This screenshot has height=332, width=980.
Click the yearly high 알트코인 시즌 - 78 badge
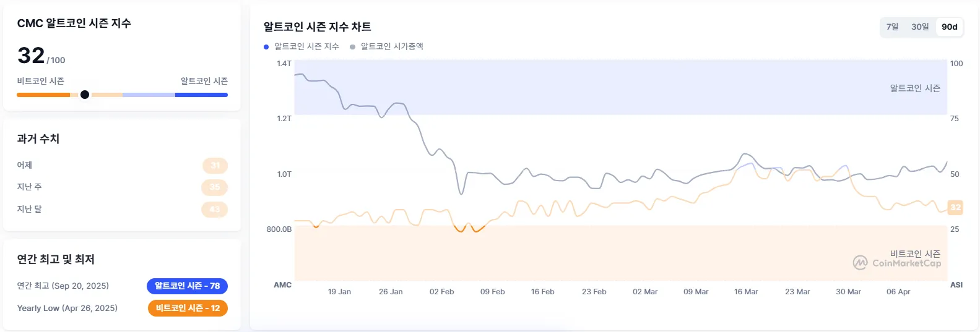(x=187, y=286)
